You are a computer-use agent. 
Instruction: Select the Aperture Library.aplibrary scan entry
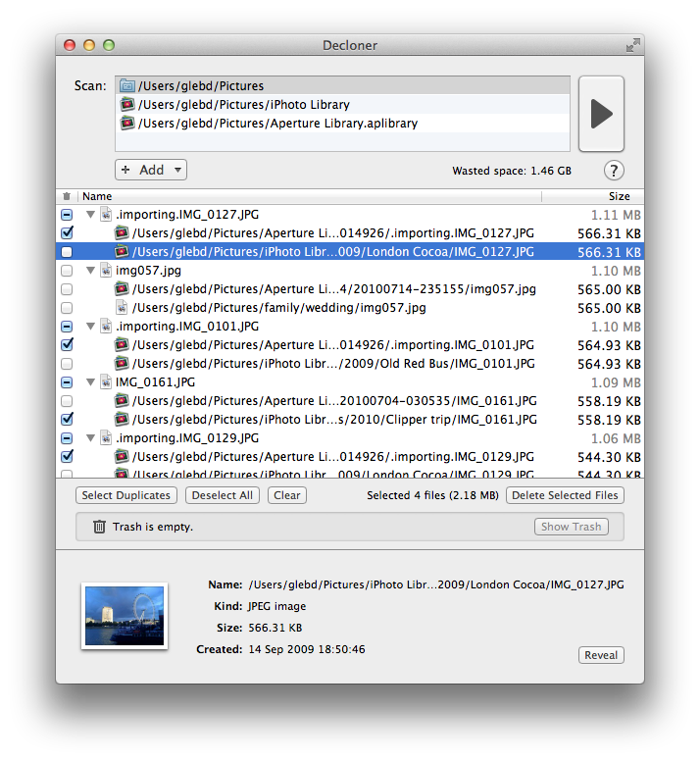(x=342, y=123)
